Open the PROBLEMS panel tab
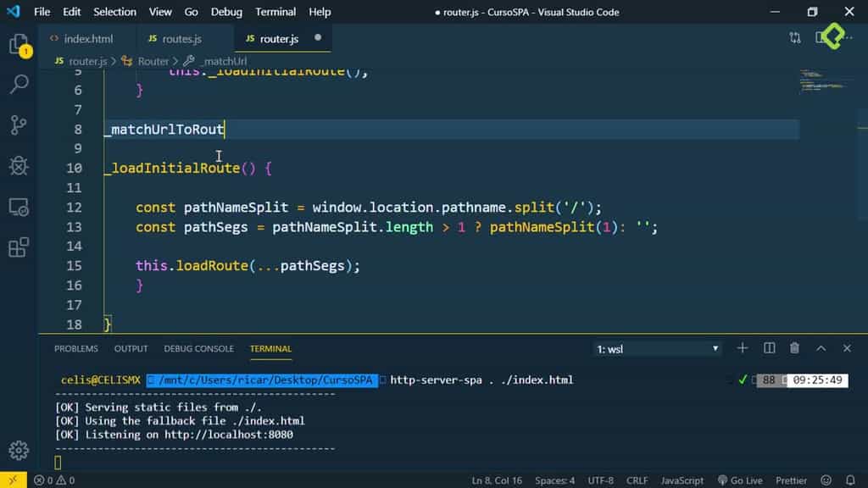 75,348
